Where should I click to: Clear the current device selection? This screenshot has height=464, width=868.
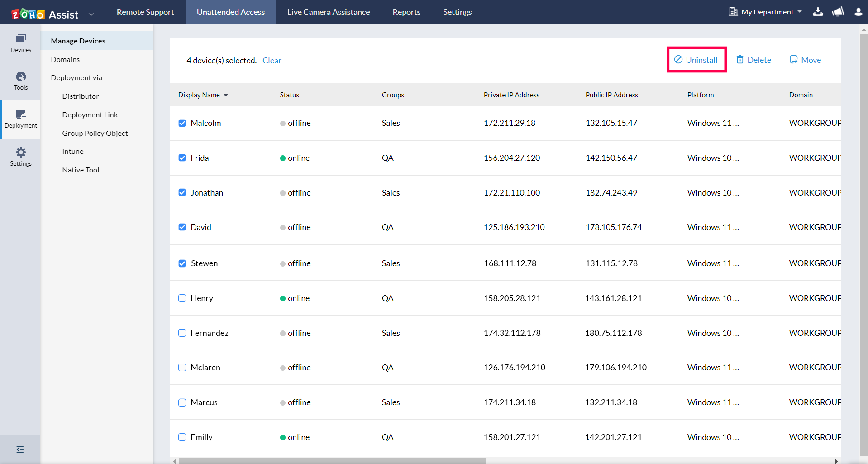[272, 60]
